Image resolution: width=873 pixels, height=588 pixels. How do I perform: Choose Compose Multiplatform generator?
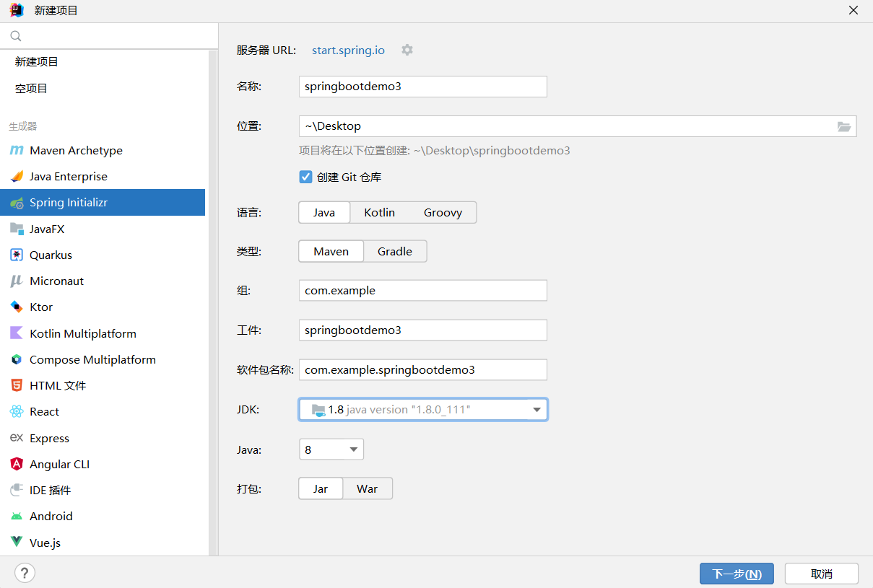[x=92, y=359]
